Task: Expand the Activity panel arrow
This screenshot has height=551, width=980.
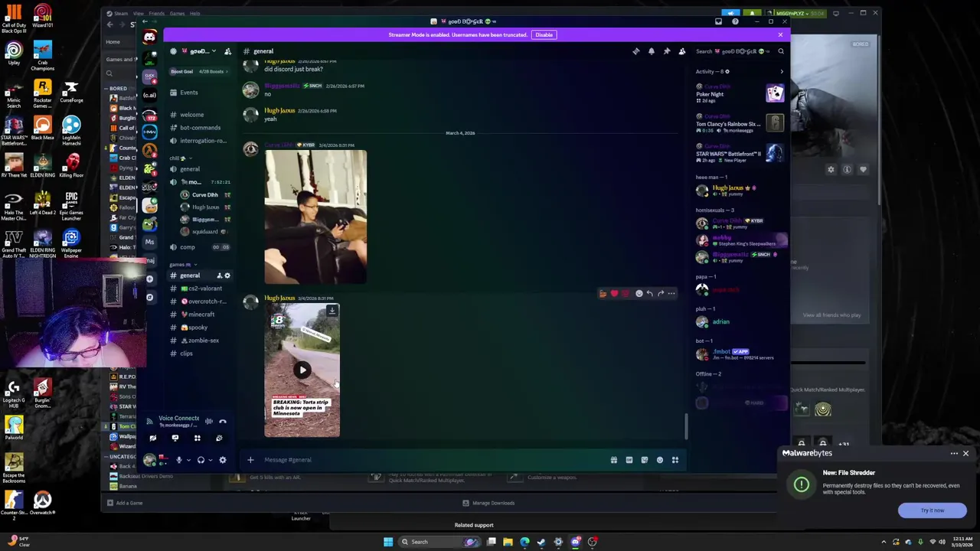Action: [x=782, y=72]
